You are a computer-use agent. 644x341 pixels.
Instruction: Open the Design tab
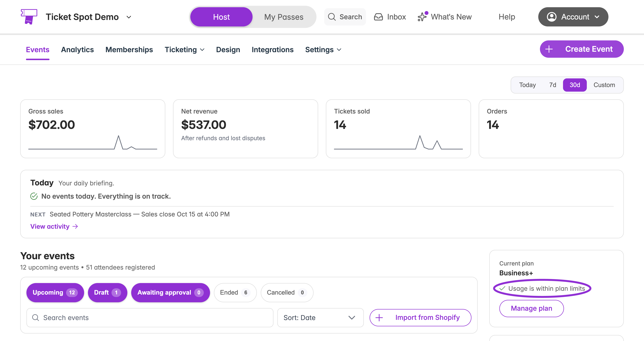click(x=228, y=50)
